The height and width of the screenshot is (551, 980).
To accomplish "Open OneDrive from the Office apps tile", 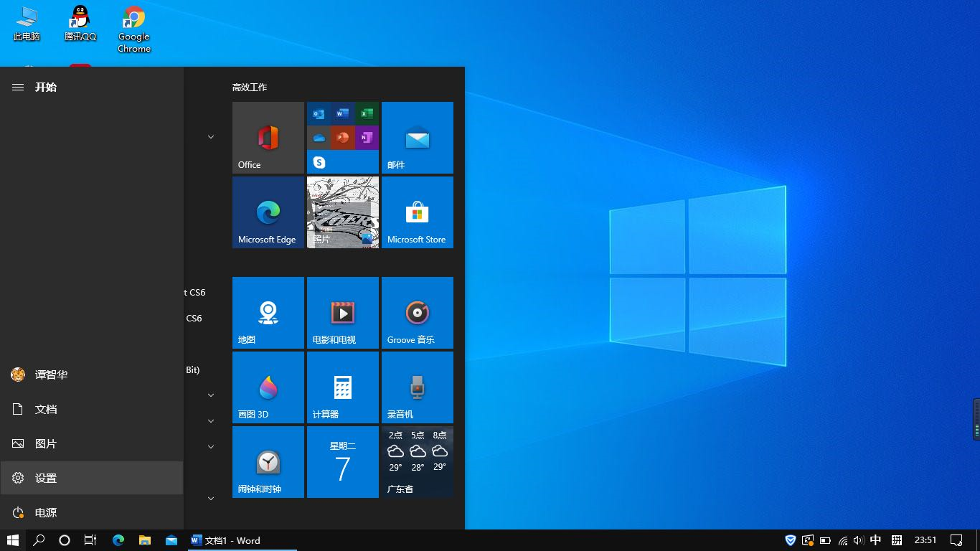I will click(319, 137).
